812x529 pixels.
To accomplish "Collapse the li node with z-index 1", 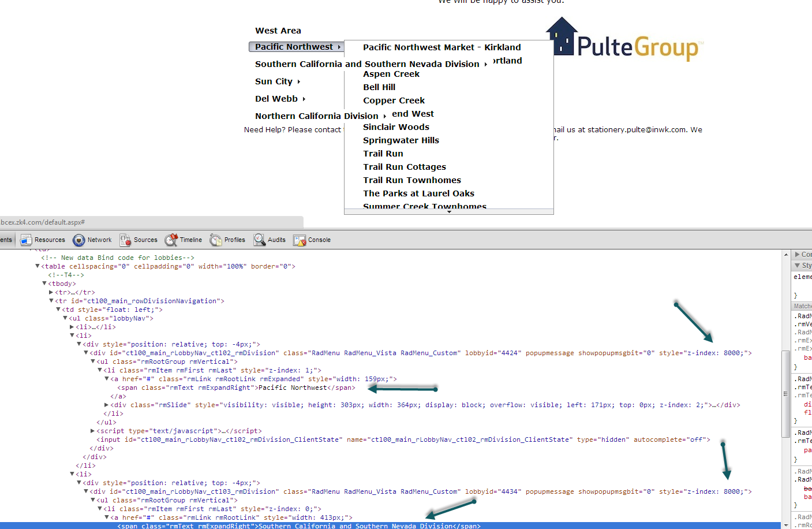I will click(x=100, y=370).
